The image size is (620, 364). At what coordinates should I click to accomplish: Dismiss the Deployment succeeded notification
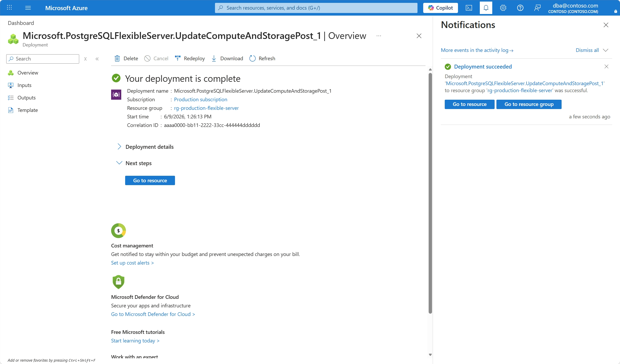point(606,66)
